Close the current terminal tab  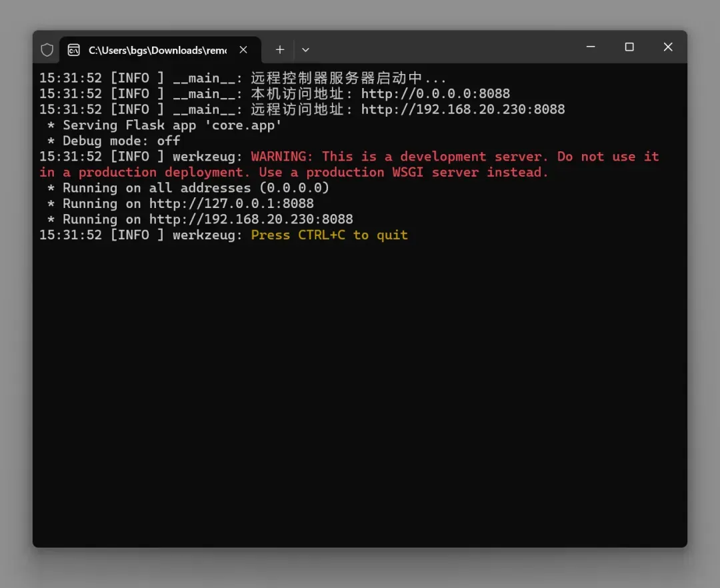pyautogui.click(x=243, y=49)
